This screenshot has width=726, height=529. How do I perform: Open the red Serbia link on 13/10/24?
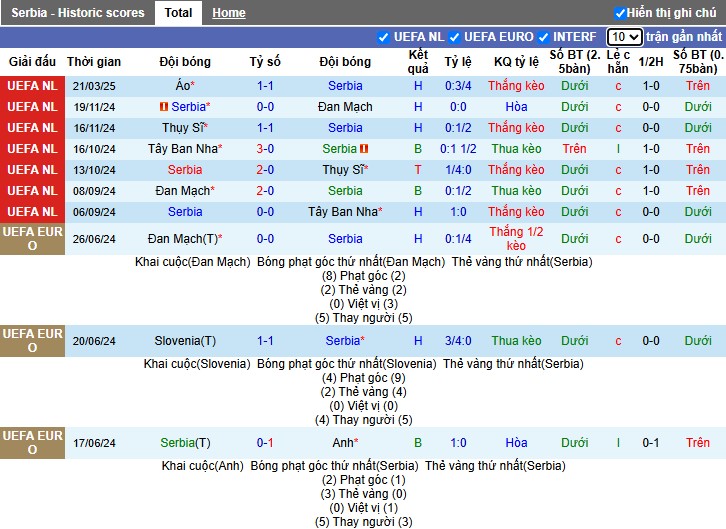pyautogui.click(x=185, y=170)
